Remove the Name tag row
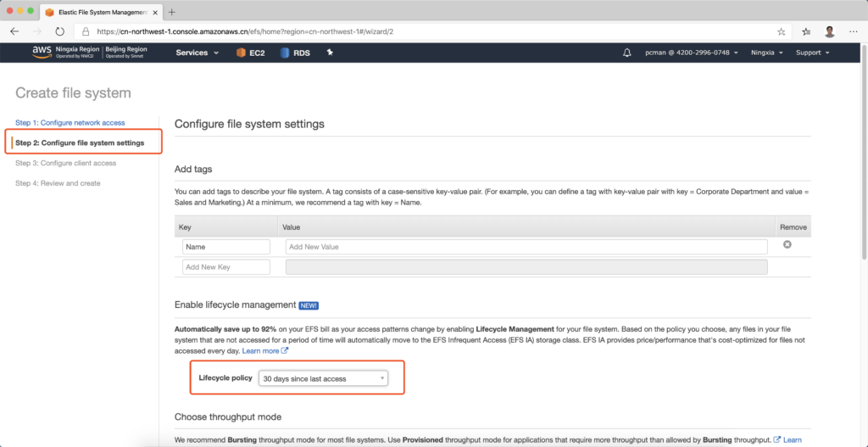 [x=787, y=245]
